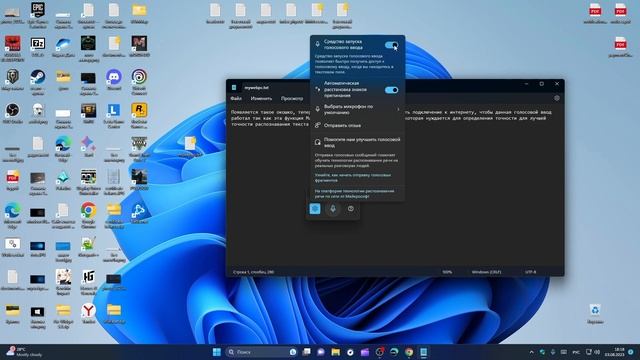Click the voice typing settings gear button
The image size is (640, 360).
tap(315, 209)
